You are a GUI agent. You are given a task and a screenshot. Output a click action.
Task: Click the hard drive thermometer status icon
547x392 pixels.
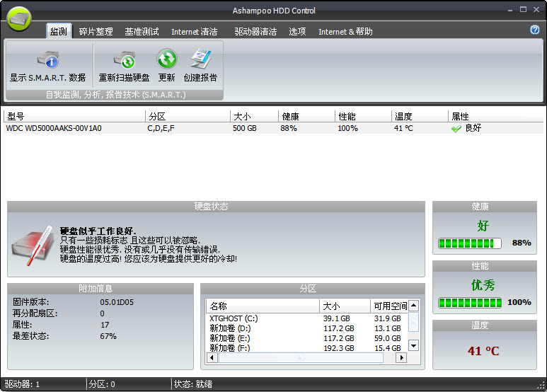point(32,246)
